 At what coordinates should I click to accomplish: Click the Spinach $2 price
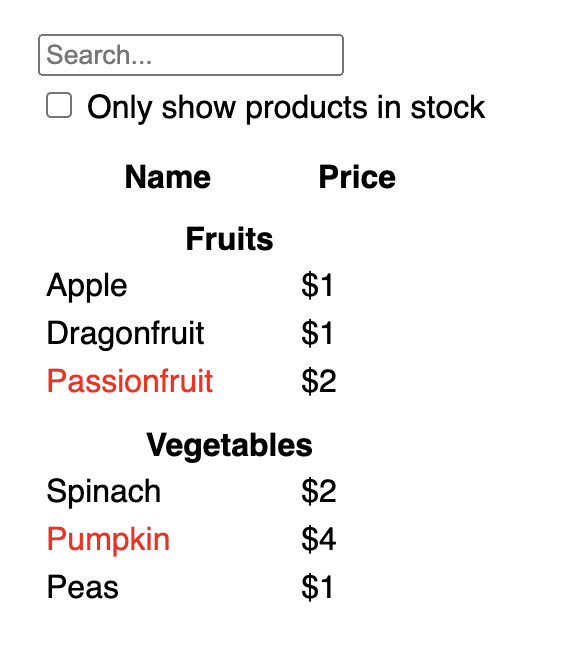tap(319, 492)
